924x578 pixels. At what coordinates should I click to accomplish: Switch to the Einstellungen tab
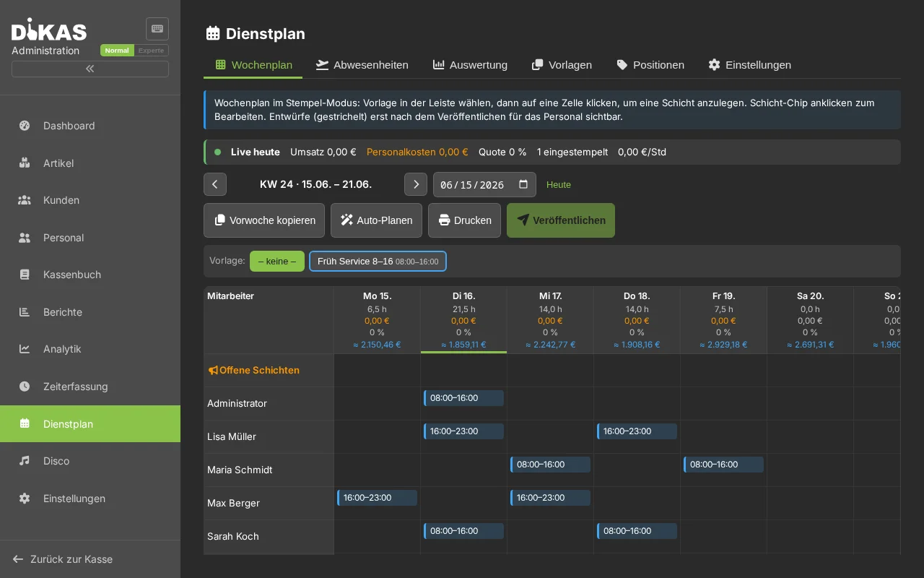tap(749, 65)
